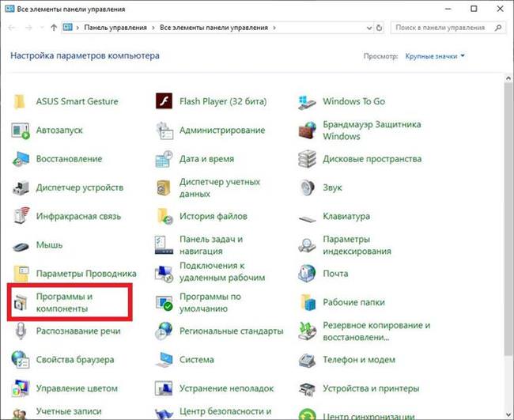514x420 pixels.
Task: Open the Центр синхронизации link
Action: click(x=368, y=416)
